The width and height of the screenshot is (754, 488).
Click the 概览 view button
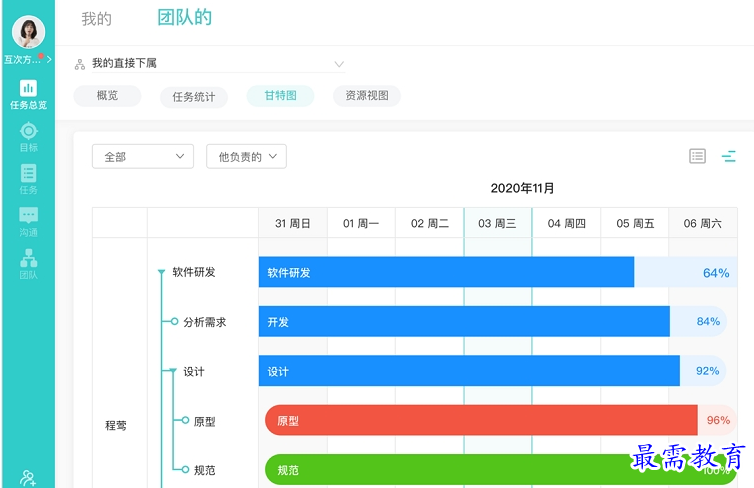(x=107, y=96)
